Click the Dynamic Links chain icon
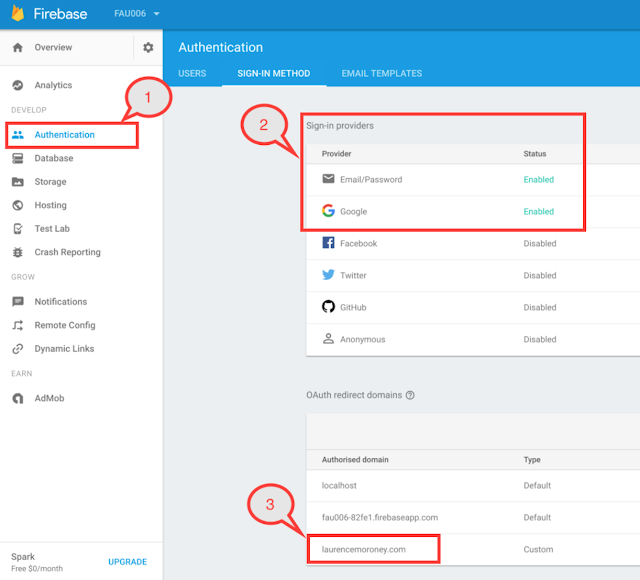 18,349
